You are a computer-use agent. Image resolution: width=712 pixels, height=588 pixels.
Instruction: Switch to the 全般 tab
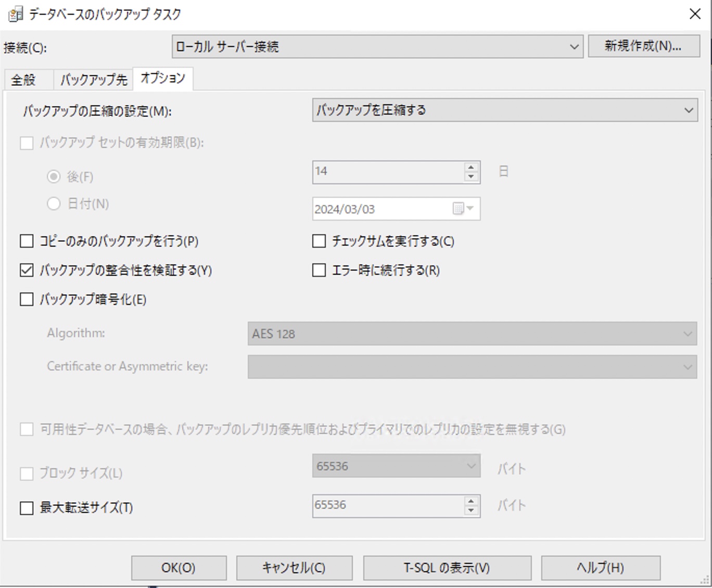point(24,80)
